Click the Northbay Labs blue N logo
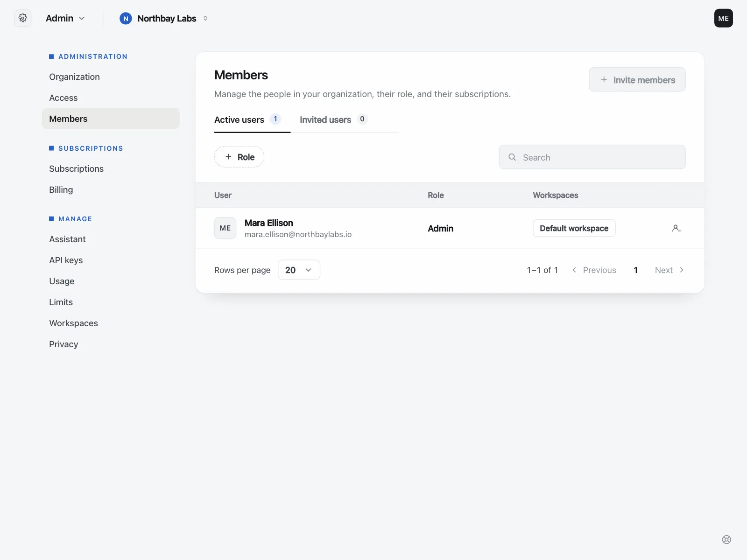Viewport: 747px width, 560px height. coord(126,18)
